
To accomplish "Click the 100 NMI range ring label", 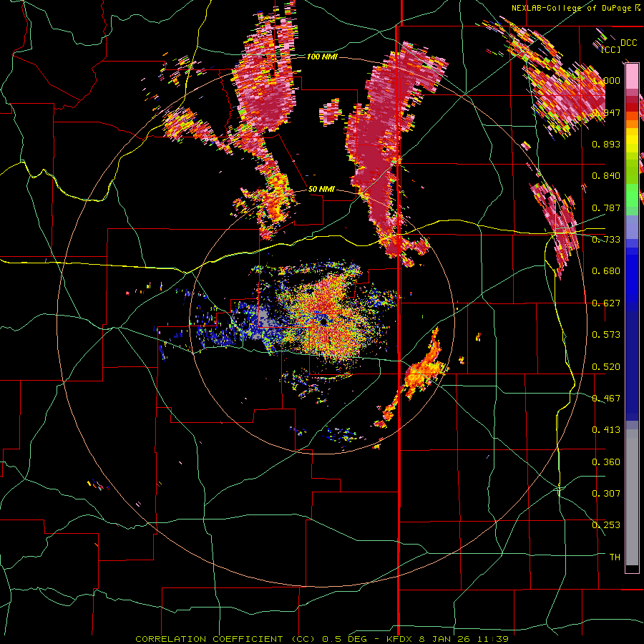I will (x=323, y=57).
